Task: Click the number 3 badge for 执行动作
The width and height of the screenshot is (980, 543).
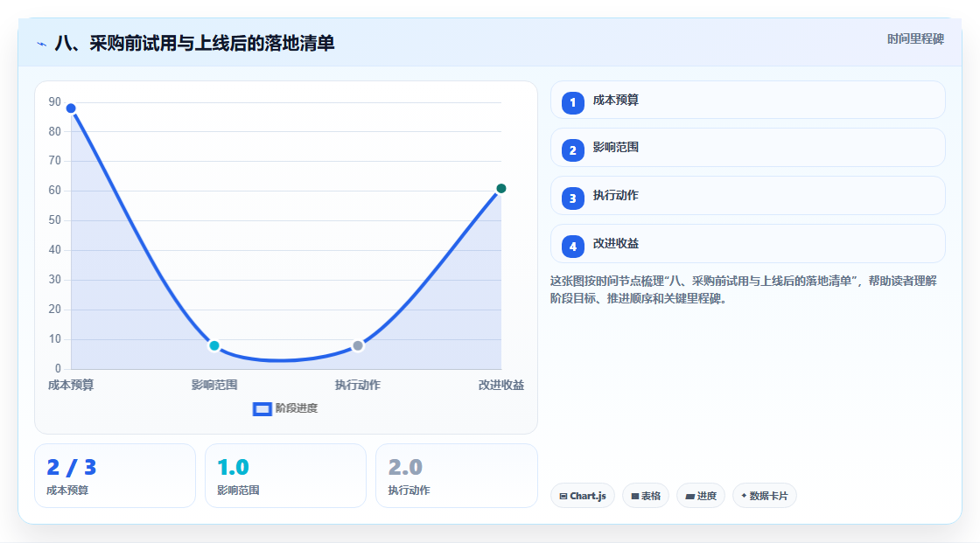Action: (x=572, y=198)
